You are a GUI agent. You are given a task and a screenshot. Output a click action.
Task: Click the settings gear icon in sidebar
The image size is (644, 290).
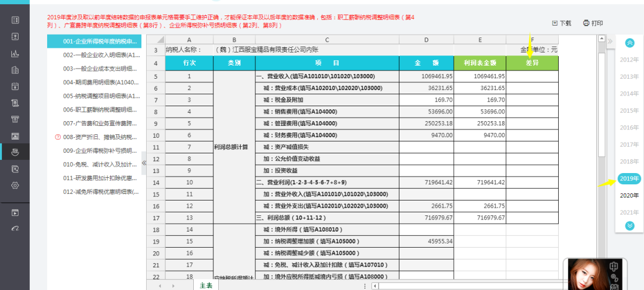[x=15, y=185]
